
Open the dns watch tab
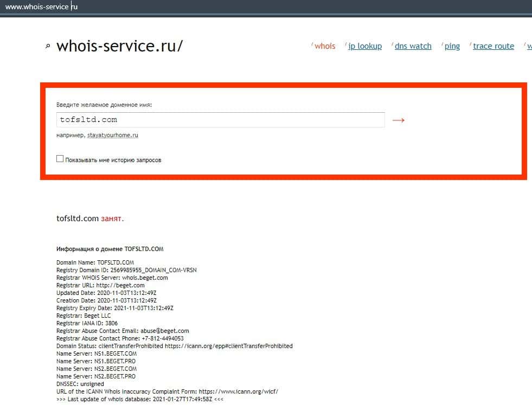(x=413, y=46)
